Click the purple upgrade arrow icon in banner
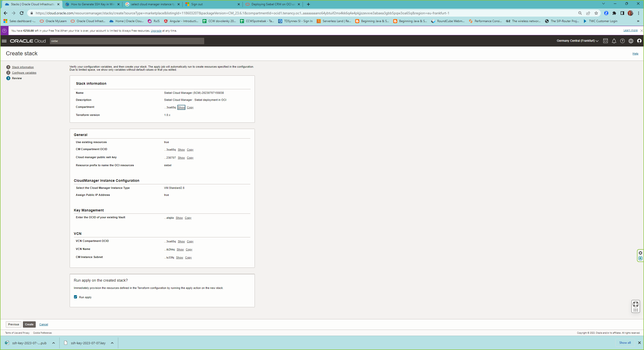The height and width of the screenshot is (350, 644). pyautogui.click(x=4, y=31)
